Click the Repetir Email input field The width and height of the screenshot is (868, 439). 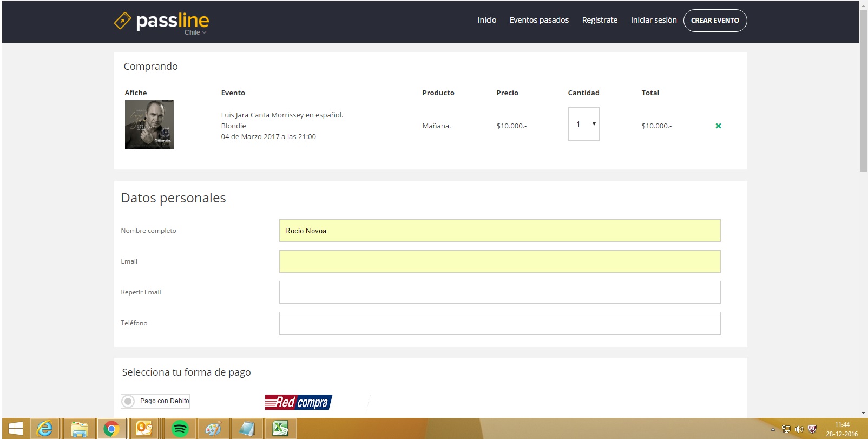(499, 292)
